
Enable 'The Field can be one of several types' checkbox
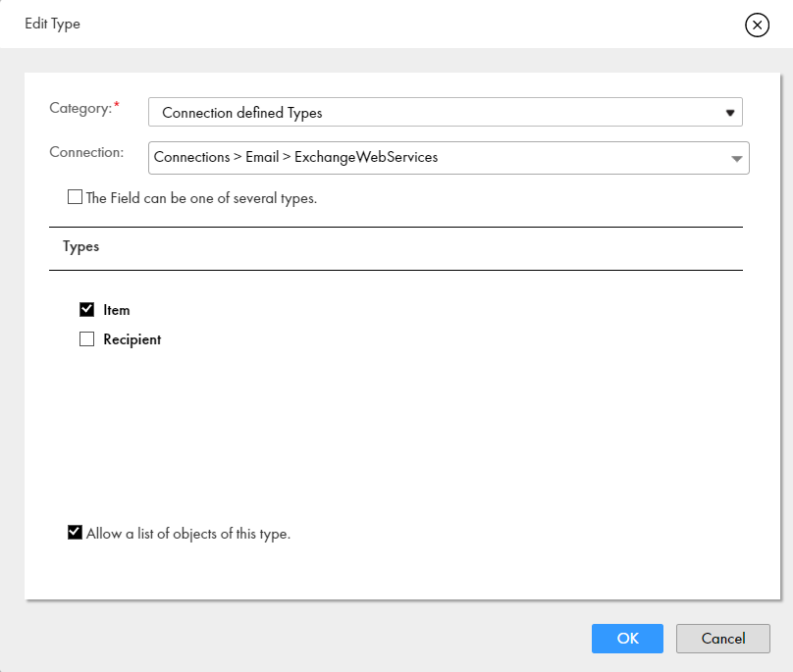coord(75,197)
